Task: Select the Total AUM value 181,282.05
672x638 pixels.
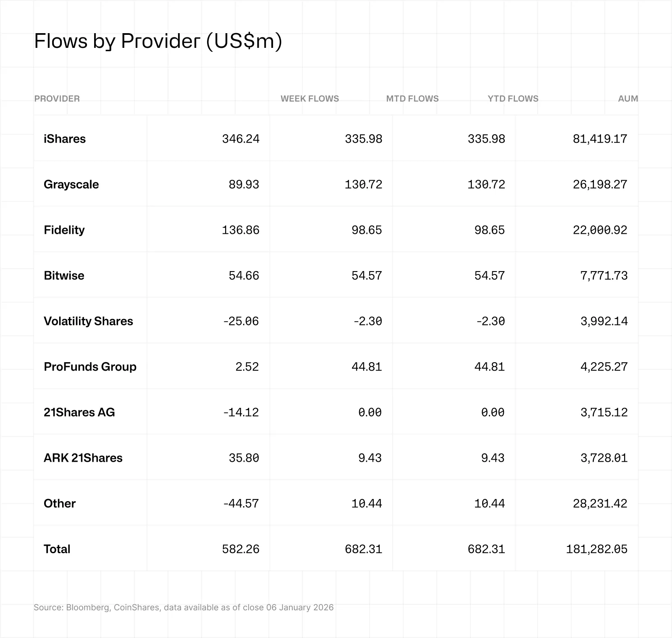Action: coord(596,549)
